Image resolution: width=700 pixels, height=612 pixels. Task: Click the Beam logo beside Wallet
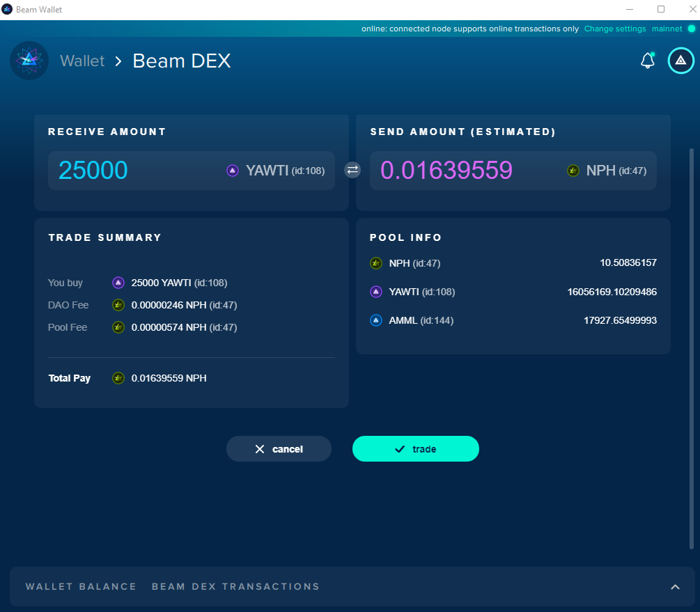click(29, 61)
